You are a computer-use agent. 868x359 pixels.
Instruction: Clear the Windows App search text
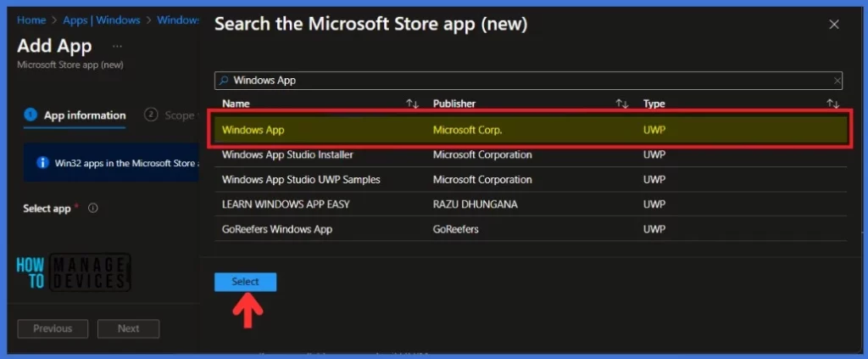point(837,81)
